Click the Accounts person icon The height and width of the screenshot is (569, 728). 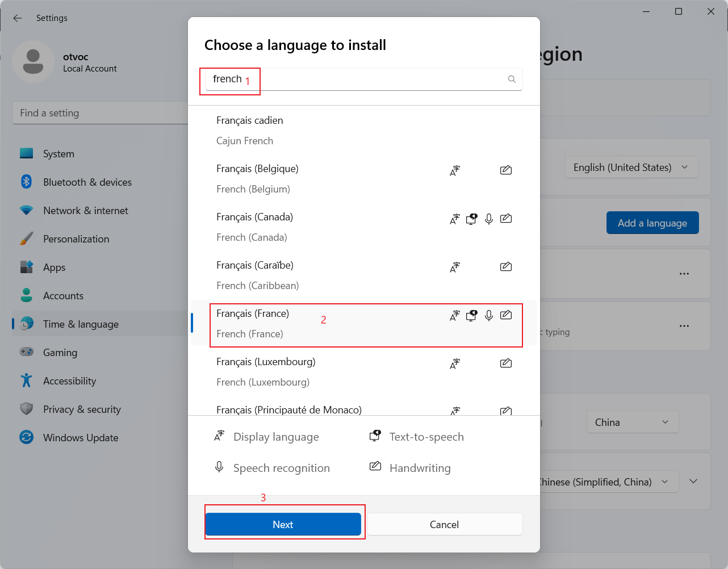click(26, 295)
